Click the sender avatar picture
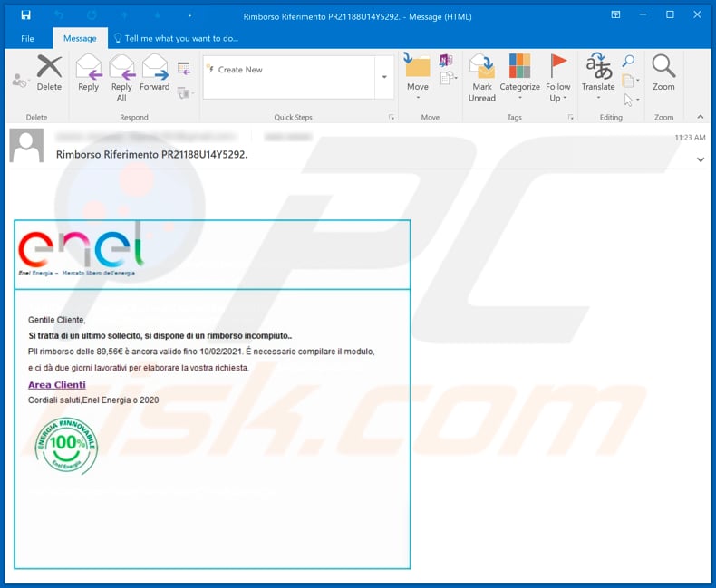Screen dimensions: 716x588 point(26,146)
